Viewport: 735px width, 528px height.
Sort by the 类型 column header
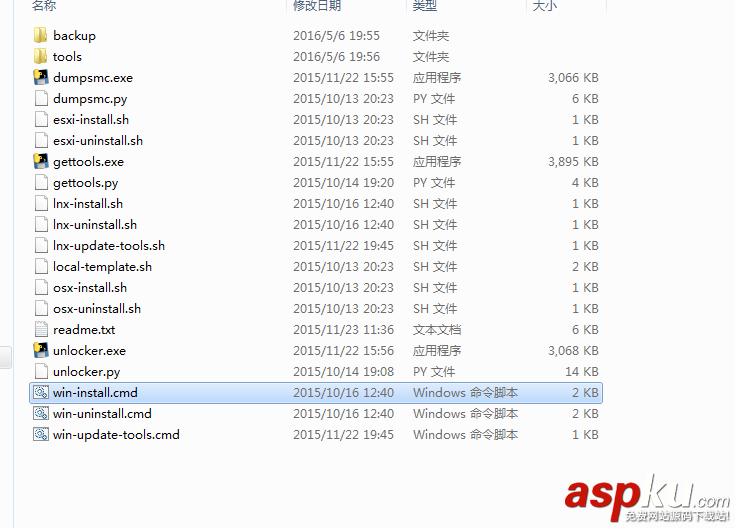click(x=425, y=6)
